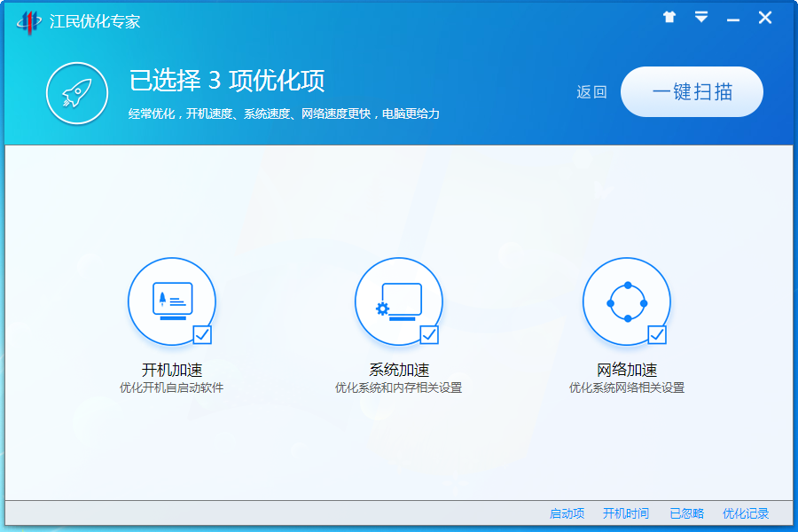The height and width of the screenshot is (532, 798).
Task: Click 返回 to go back
Action: (x=591, y=91)
